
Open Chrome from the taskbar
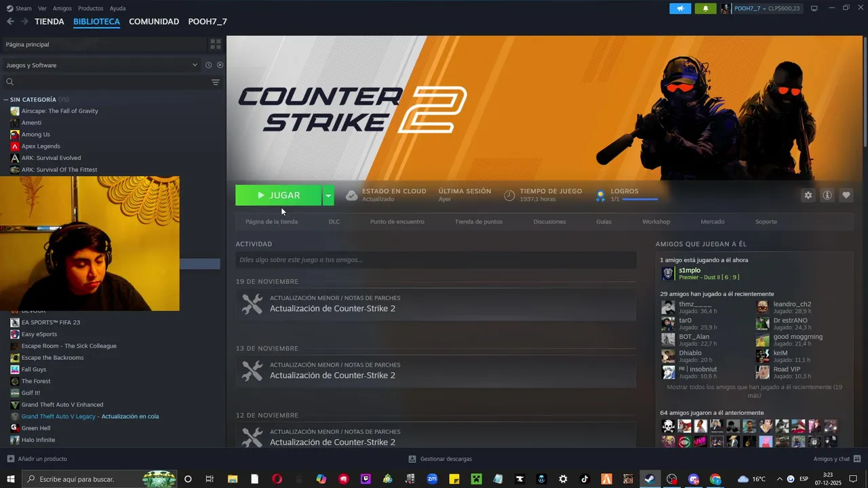(715, 479)
